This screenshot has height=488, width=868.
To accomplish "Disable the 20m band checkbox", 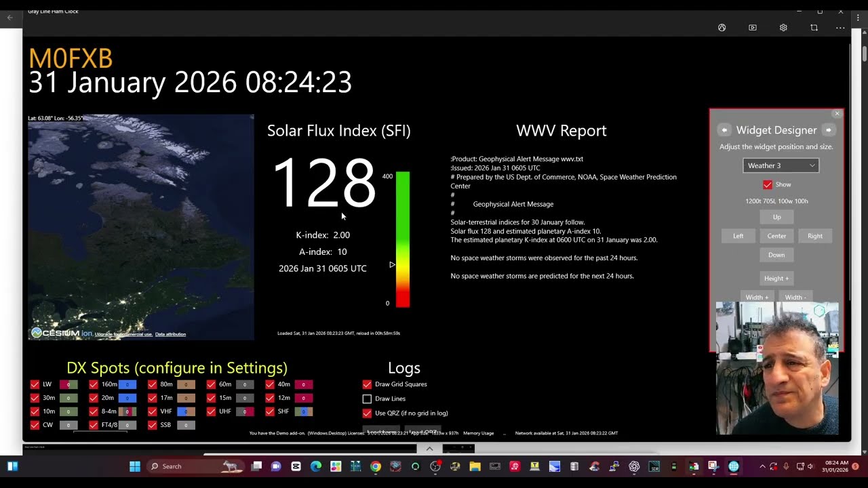I will point(94,398).
